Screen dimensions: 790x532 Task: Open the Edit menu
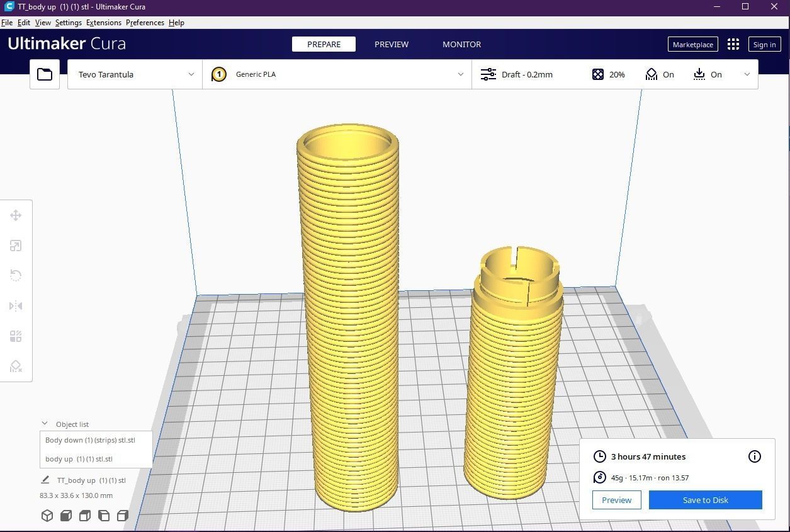point(23,23)
